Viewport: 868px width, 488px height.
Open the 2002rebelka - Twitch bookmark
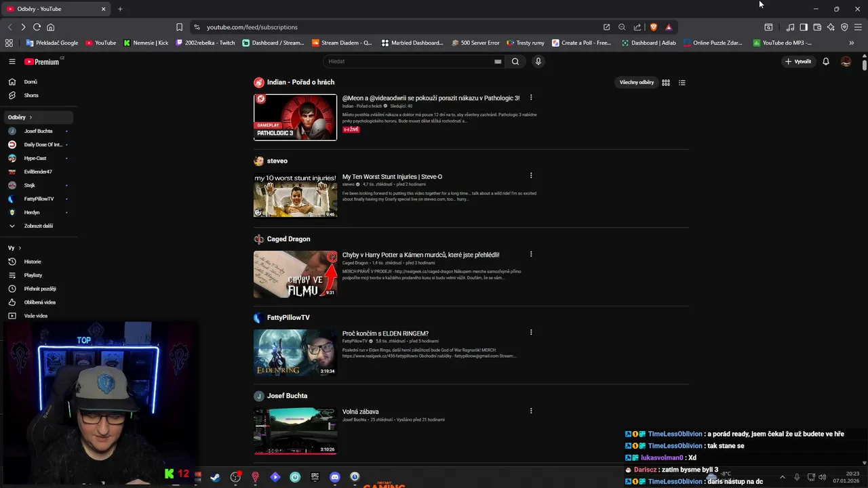[205, 43]
